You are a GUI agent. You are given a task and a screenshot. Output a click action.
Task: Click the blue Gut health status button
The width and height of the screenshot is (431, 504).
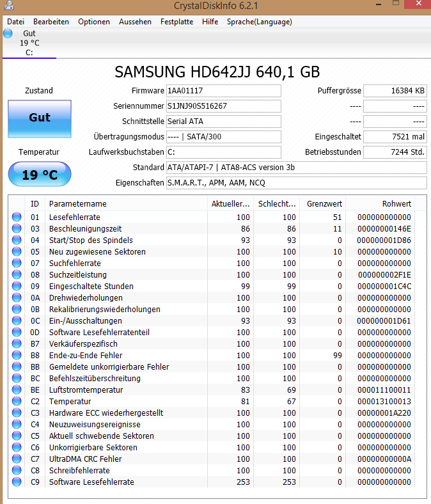tap(40, 118)
